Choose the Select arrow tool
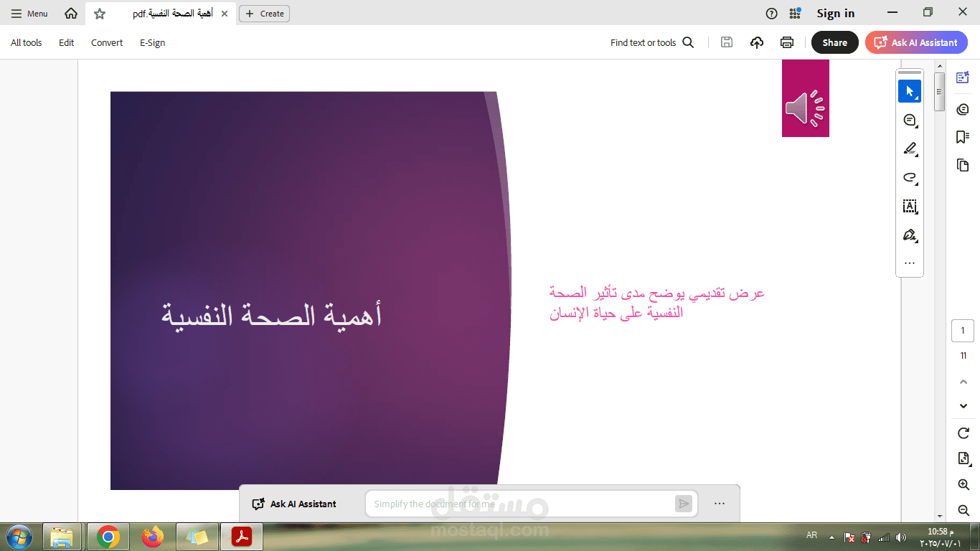This screenshot has width=980, height=551. click(910, 91)
